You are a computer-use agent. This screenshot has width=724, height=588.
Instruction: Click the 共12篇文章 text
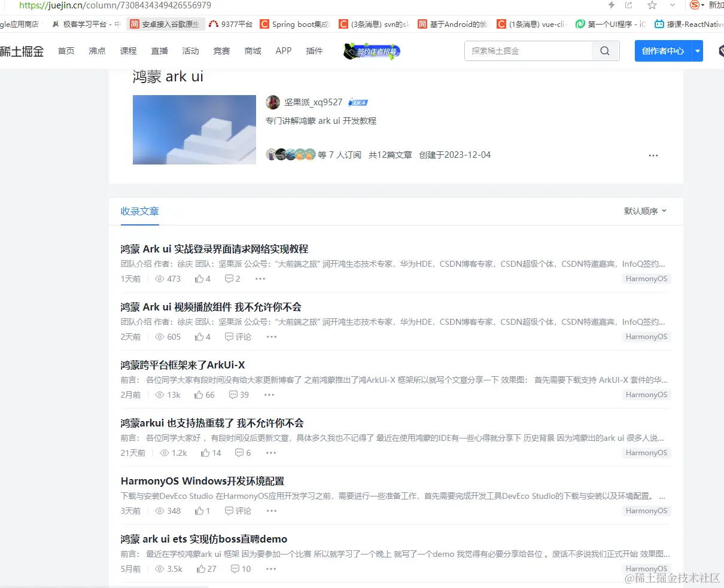point(390,155)
